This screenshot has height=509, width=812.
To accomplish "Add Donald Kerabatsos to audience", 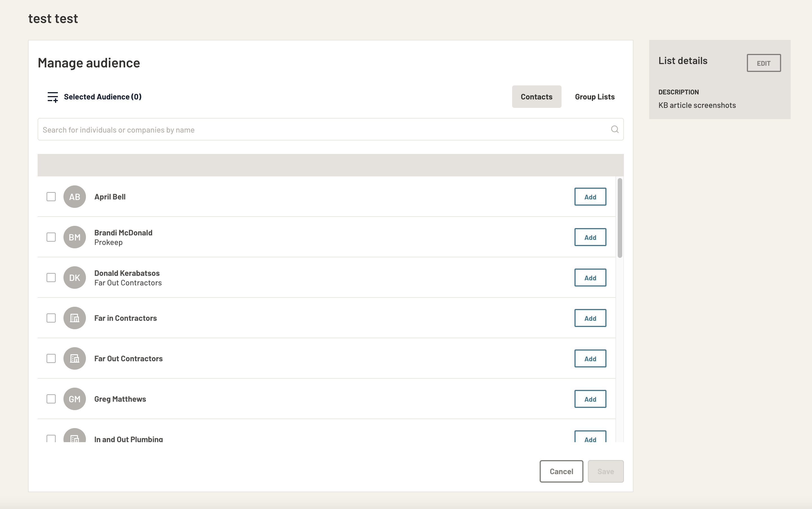I will pos(590,277).
